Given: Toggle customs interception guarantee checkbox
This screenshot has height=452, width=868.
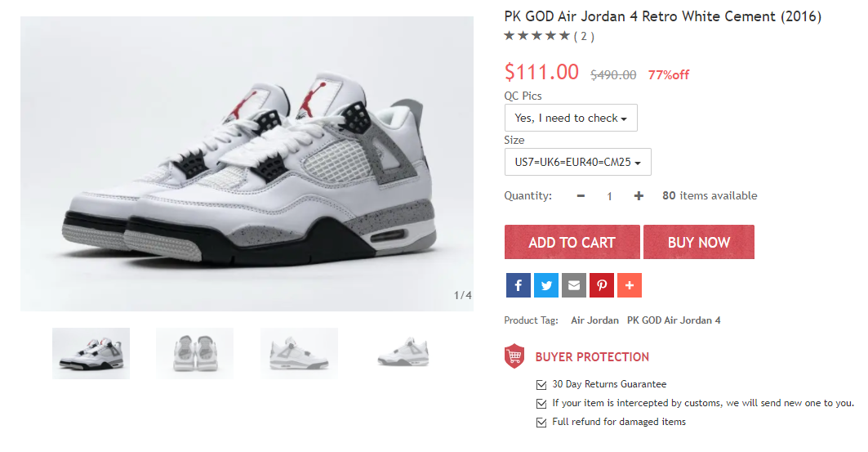Looking at the screenshot, I should point(541,403).
